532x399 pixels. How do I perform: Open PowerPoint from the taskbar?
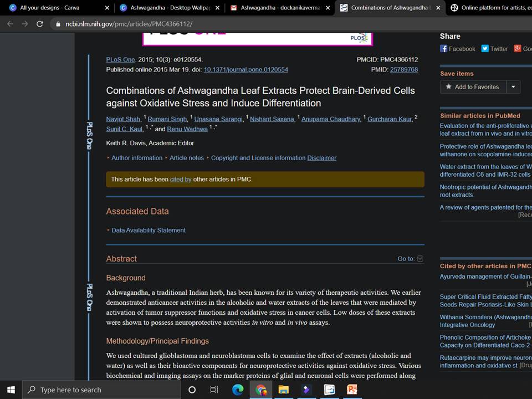click(x=352, y=390)
